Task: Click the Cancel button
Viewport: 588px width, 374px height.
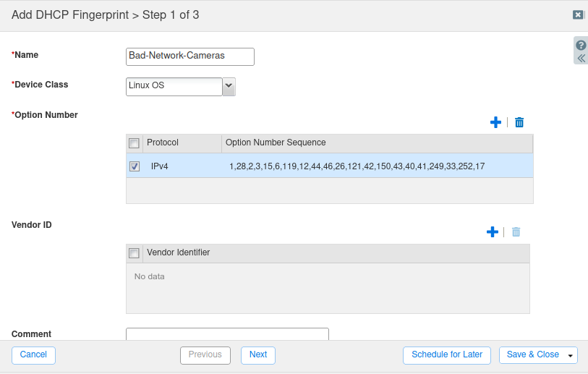Action: click(33, 355)
